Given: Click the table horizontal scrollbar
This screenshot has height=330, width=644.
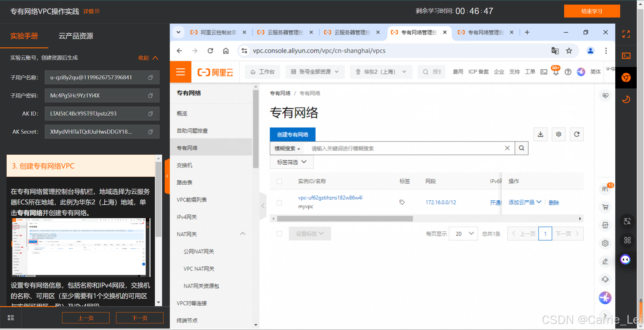Looking at the screenshot, I should click(345, 219).
